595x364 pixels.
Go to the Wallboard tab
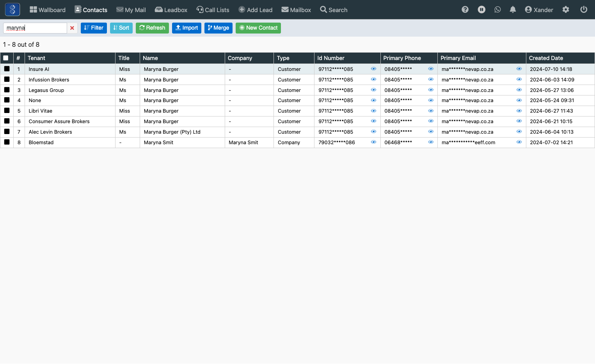pos(48,10)
